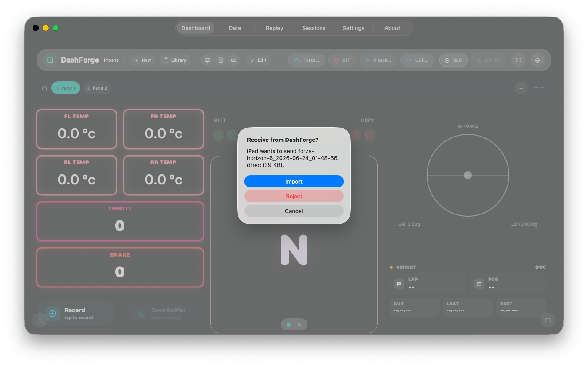Click the CIRCUIT label
This screenshot has height=367, width=588.
pos(406,267)
